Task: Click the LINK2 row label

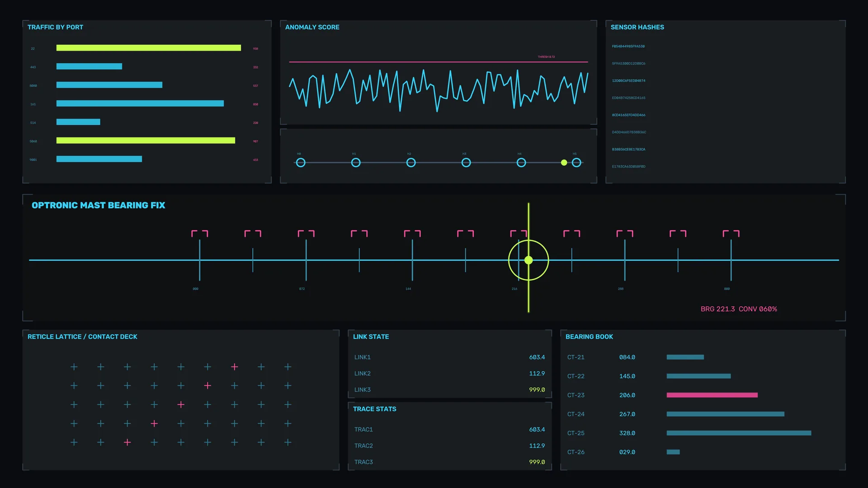Action: 363,373
